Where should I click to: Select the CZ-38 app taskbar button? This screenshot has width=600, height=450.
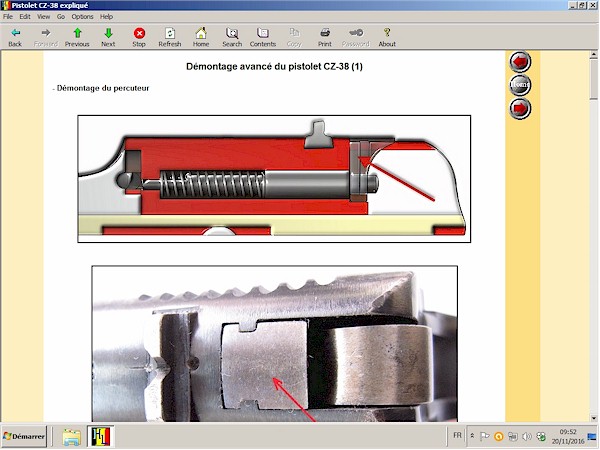(x=101, y=437)
